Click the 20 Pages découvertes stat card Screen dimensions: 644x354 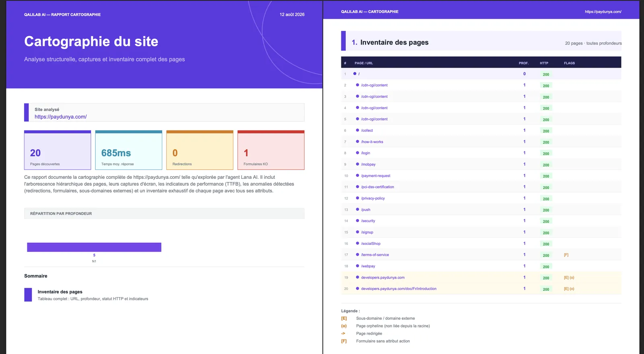(x=58, y=150)
